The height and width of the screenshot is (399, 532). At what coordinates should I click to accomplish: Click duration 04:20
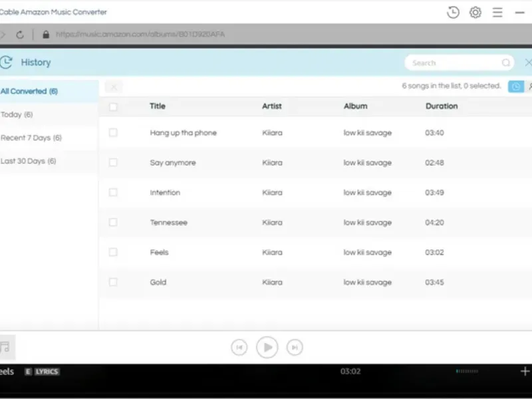(x=434, y=223)
